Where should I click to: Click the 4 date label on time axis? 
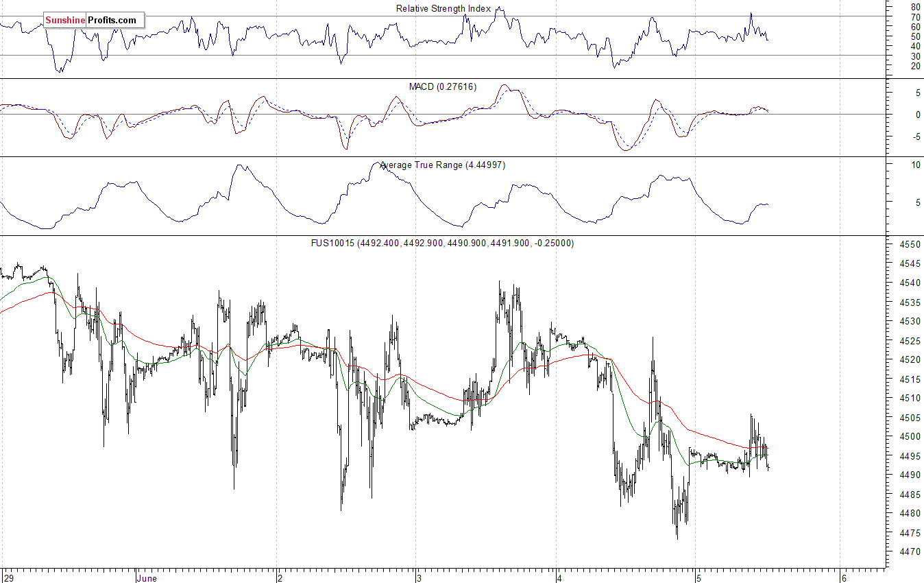pyautogui.click(x=559, y=578)
